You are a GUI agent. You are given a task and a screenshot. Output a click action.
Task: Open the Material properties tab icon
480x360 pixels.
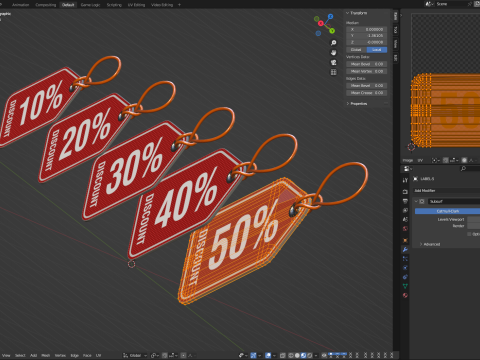click(405, 295)
